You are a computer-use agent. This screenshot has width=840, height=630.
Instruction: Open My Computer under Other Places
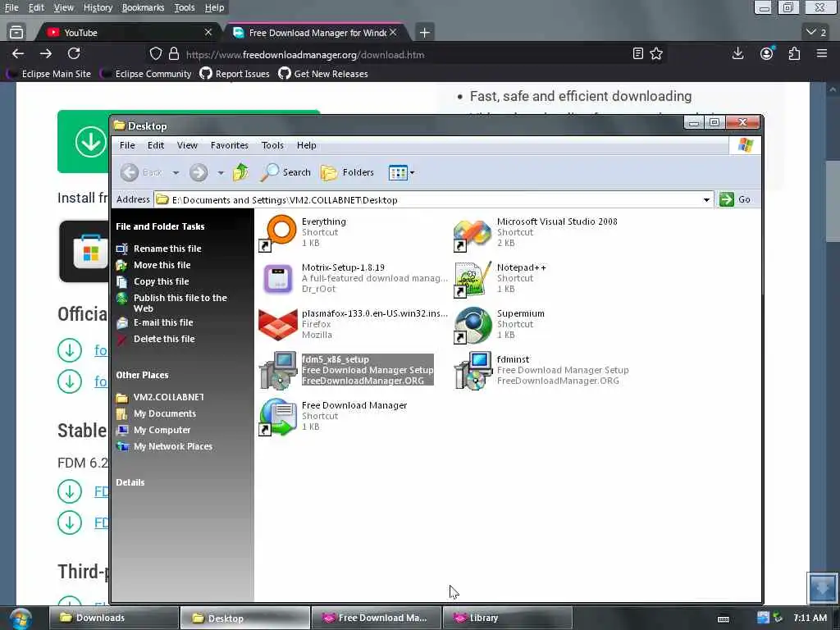tap(162, 430)
